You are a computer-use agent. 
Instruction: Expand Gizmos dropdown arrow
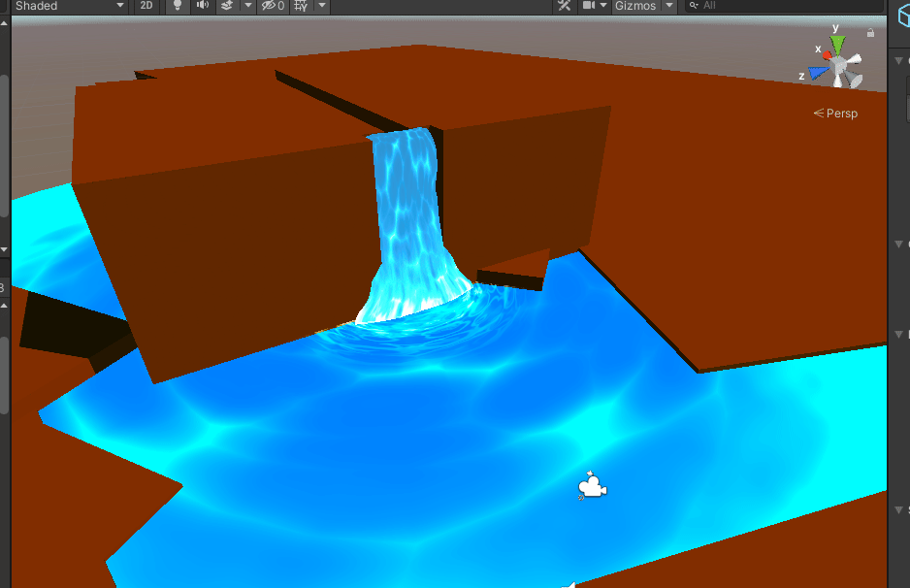point(669,6)
